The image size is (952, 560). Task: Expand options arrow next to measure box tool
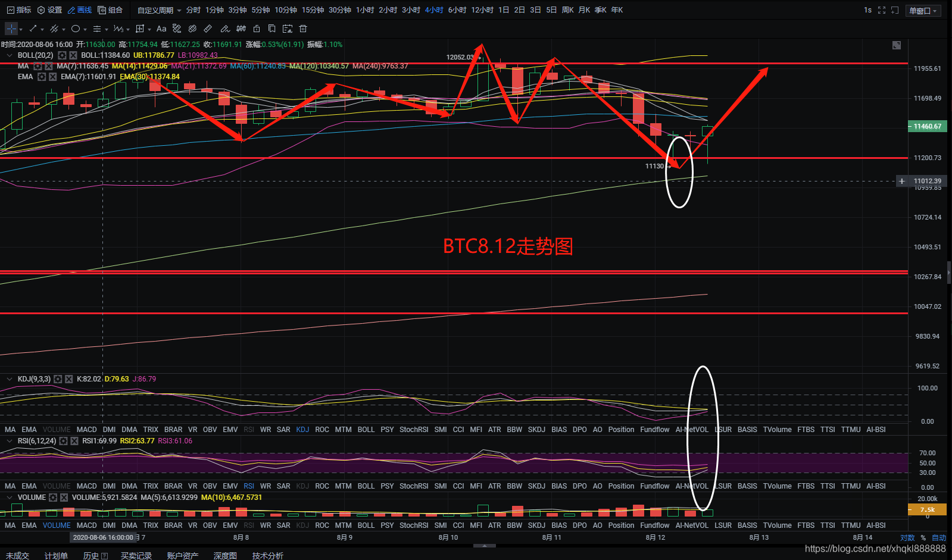point(149,29)
